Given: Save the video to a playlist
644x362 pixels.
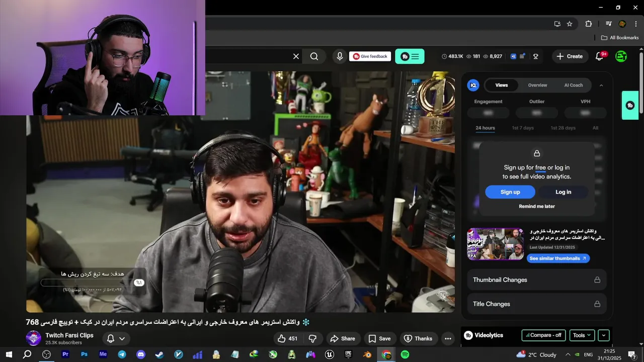Looking at the screenshot, I should point(379,339).
